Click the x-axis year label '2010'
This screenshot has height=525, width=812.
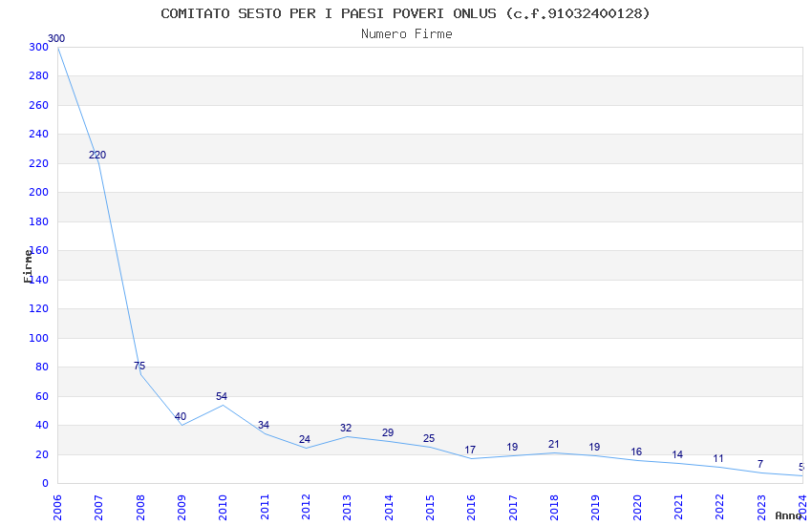tap(223, 507)
